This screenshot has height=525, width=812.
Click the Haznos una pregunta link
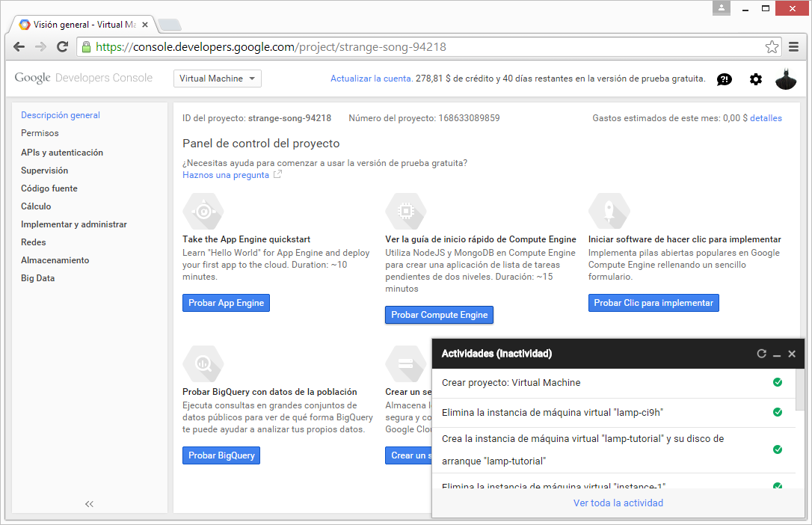[x=226, y=175]
